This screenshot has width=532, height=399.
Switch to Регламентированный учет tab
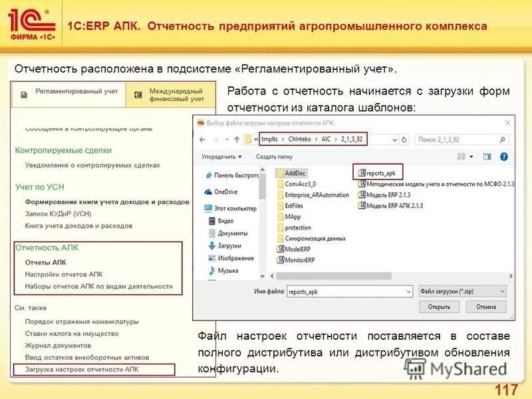coord(69,94)
